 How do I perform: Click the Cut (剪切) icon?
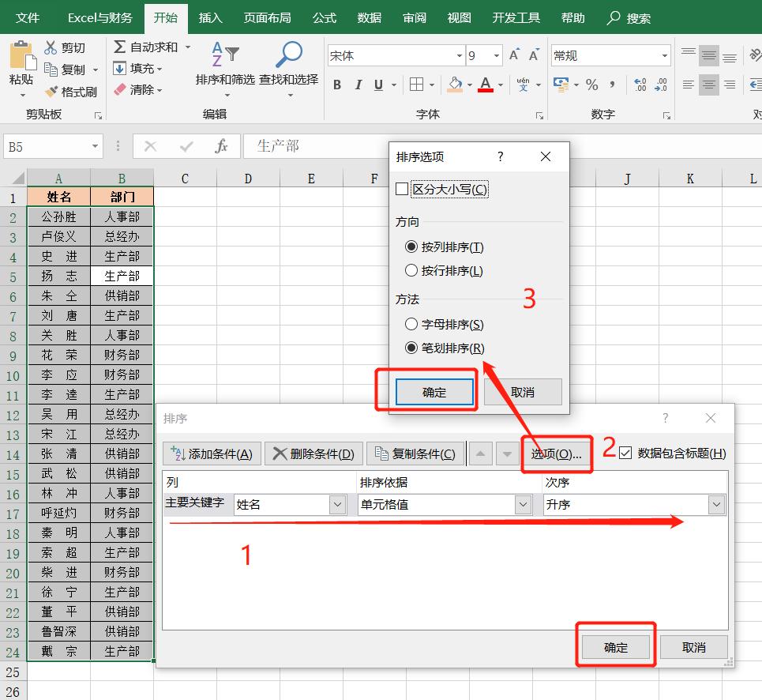point(51,47)
